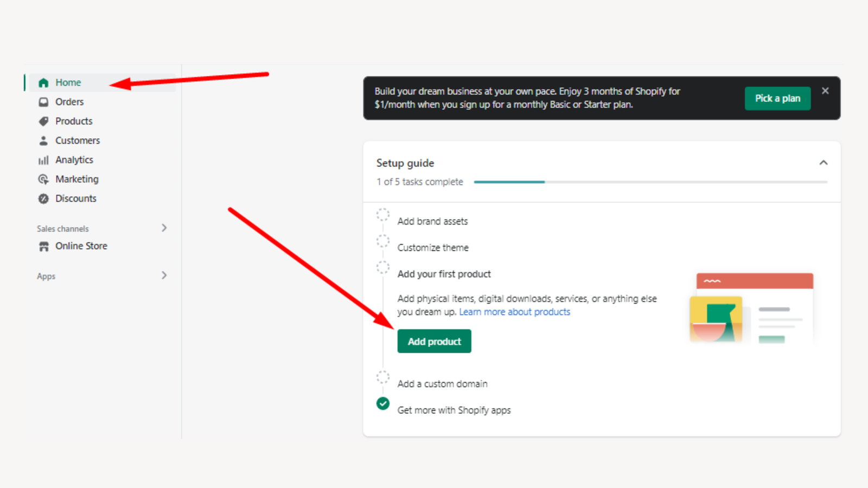Uncheck the completed Shopify apps task checkmark
This screenshot has height=488, width=868.
(383, 403)
